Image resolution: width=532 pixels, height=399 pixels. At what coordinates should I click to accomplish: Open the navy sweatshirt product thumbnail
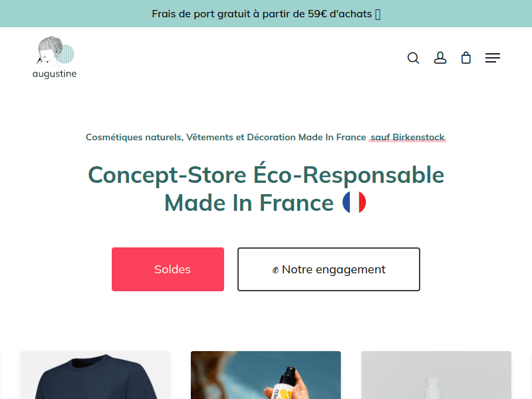95,375
